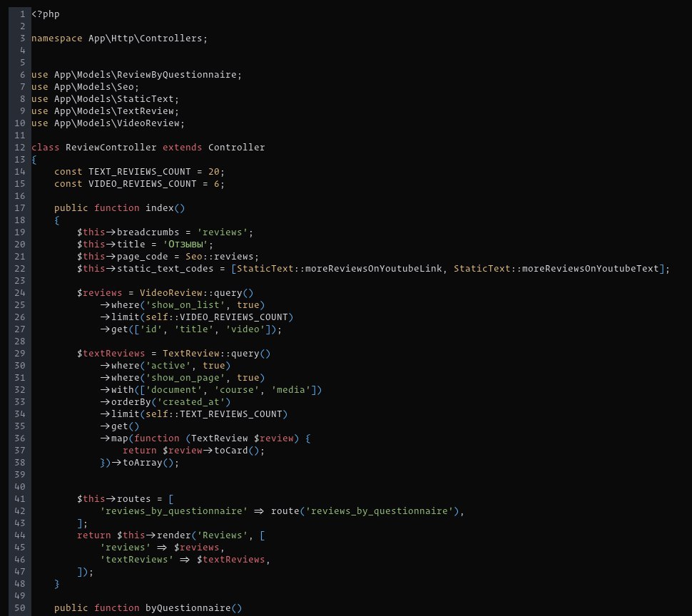Click constant 'TEXT_REVIEWS_COUNT' declaration on line 14
692x616 pixels.
(x=139, y=172)
